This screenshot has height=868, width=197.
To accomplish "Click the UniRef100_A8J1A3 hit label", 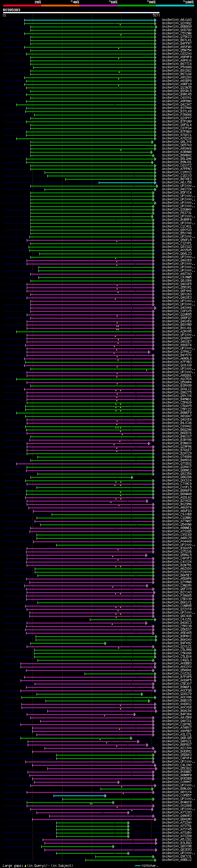I will click(x=177, y=20).
